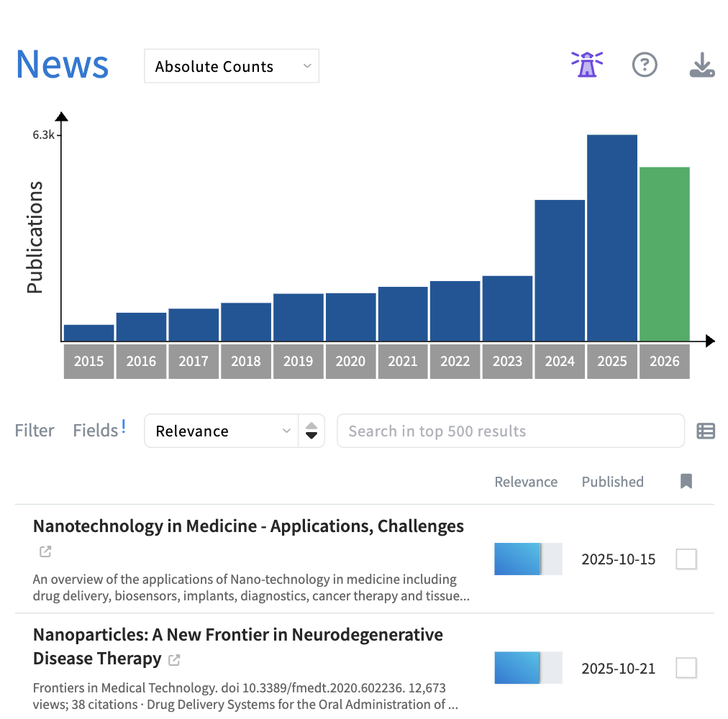
Task: Open the table view icon beside search
Action: point(706,431)
